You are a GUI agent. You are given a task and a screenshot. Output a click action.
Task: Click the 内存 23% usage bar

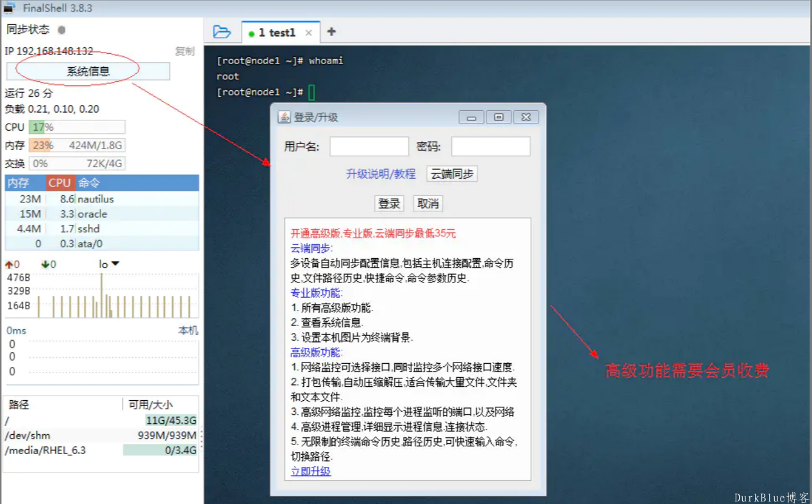coord(77,145)
